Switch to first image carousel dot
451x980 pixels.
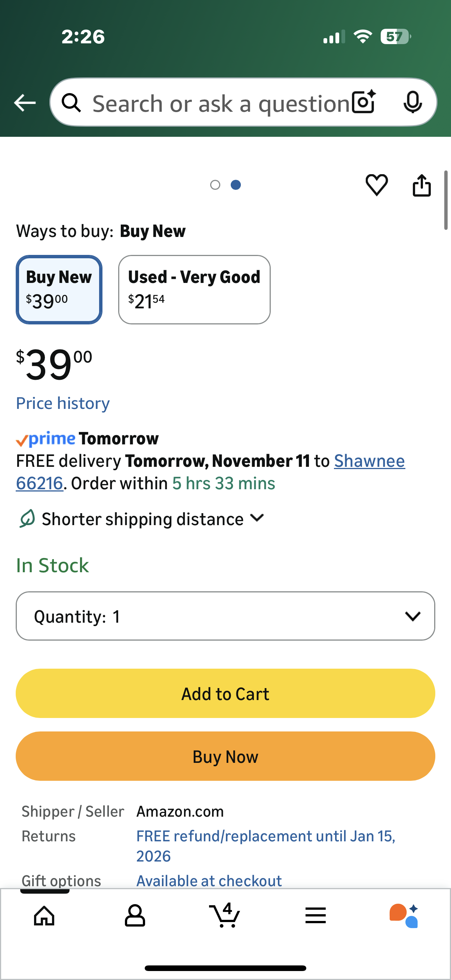click(x=215, y=185)
